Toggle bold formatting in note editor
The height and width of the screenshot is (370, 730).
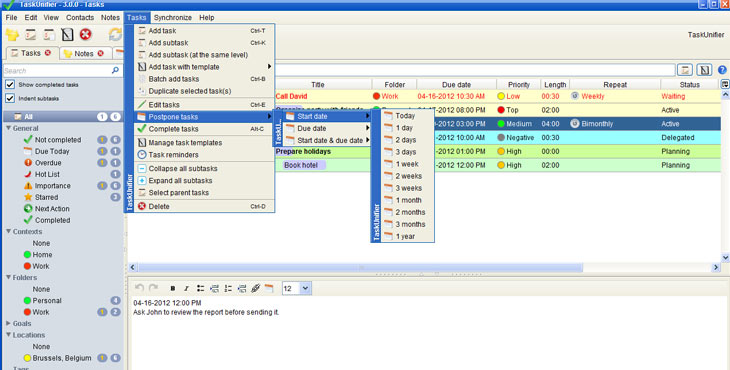[173, 289]
